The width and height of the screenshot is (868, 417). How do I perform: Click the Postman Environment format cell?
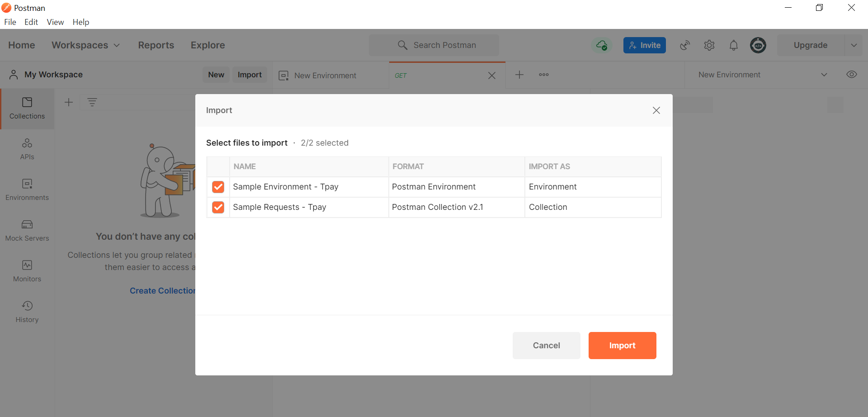(457, 187)
